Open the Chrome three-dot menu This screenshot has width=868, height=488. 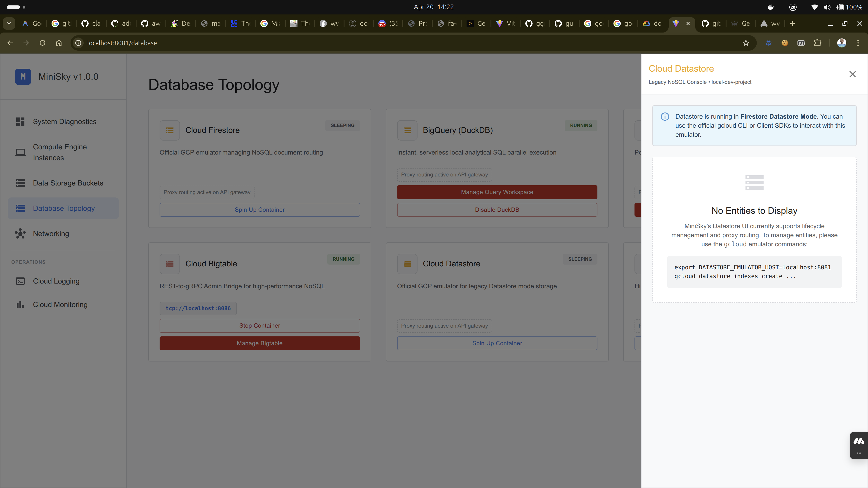coord(858,43)
